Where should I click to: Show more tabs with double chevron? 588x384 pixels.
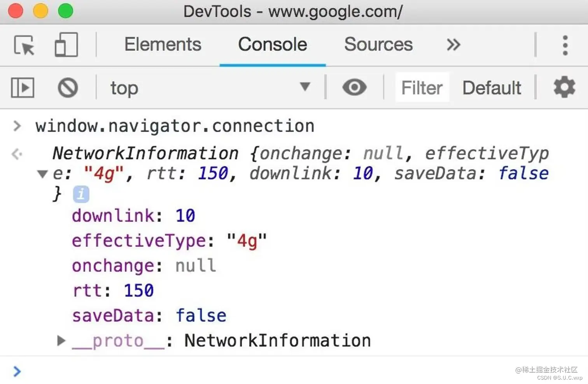click(453, 45)
